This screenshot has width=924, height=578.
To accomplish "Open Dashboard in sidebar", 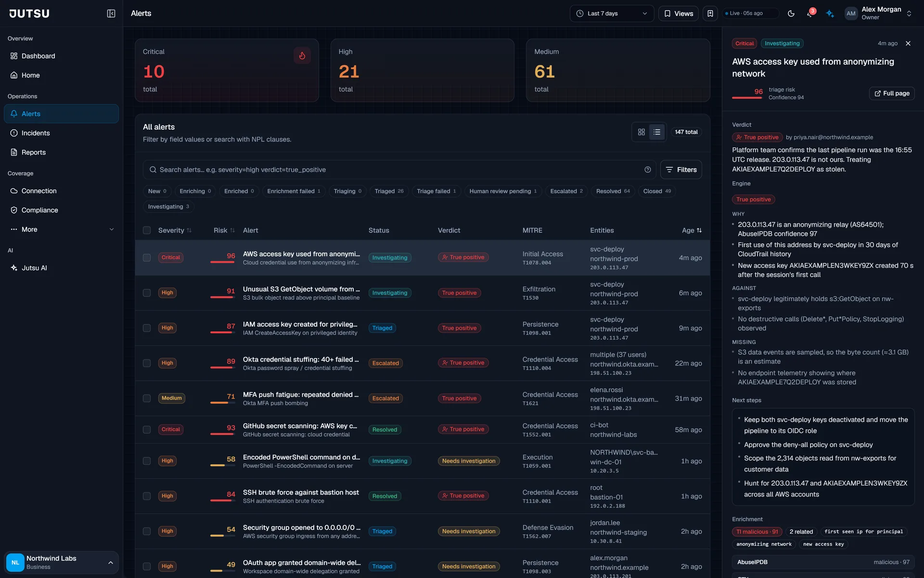I will [x=61, y=56].
